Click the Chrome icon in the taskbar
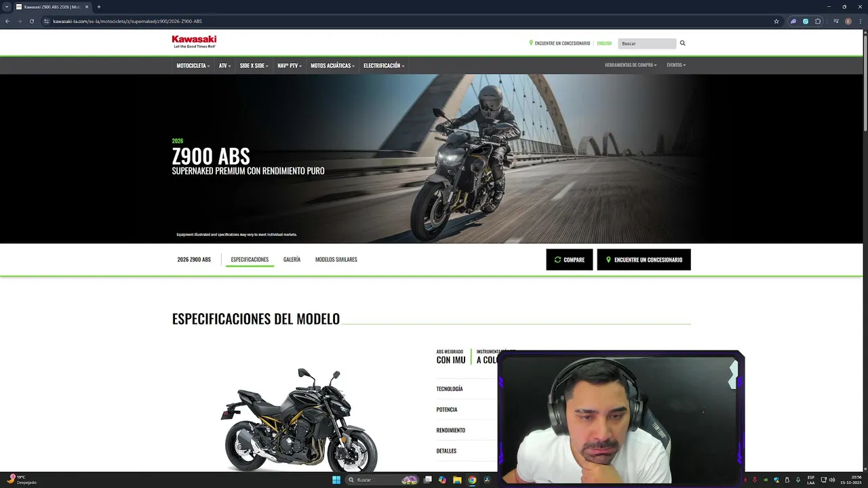Screen dimensions: 868x488 point(472,480)
